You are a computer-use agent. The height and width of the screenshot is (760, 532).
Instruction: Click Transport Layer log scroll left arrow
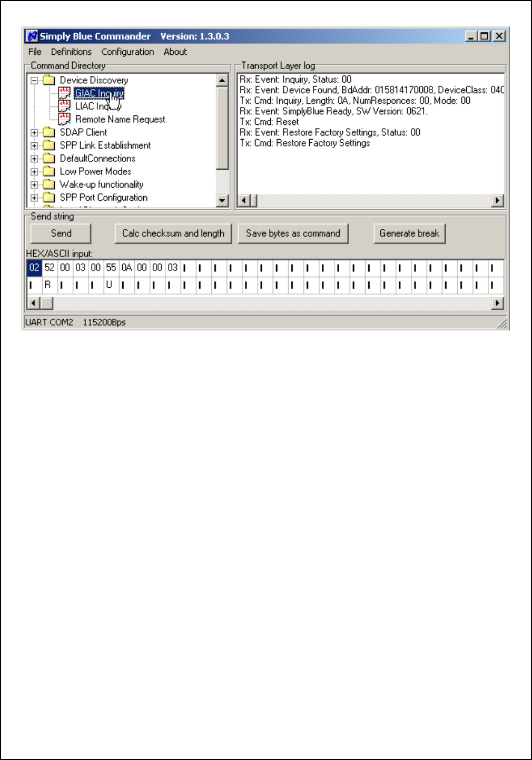(x=244, y=200)
